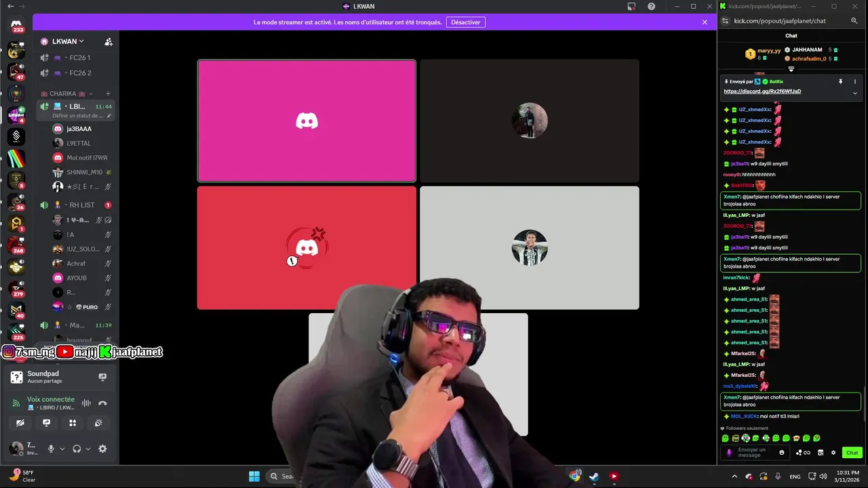This screenshot has height=488, width=868.
Task: Open the rainbow stripes server icon
Action: [16, 159]
